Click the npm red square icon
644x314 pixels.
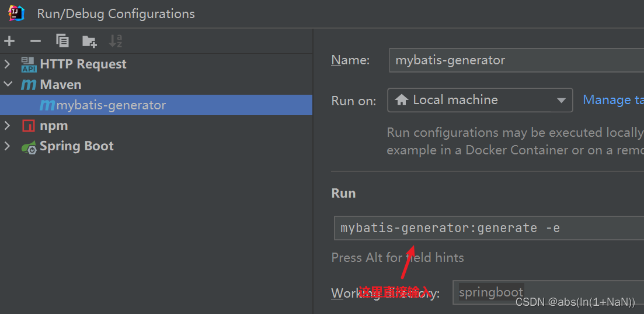point(29,126)
